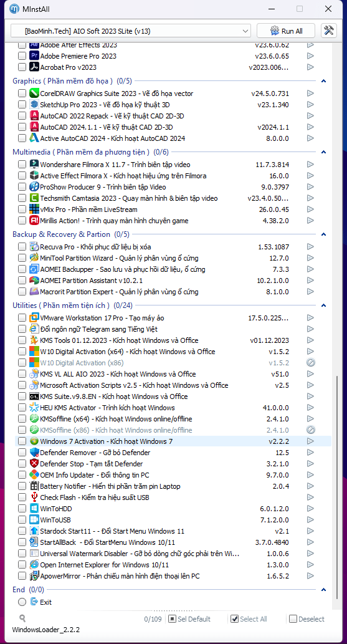
Task: Click the Graphics section header text
Action: pos(72,81)
